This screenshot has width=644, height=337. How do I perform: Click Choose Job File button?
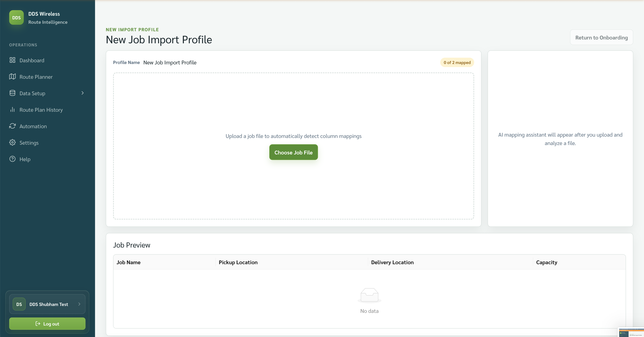click(293, 152)
